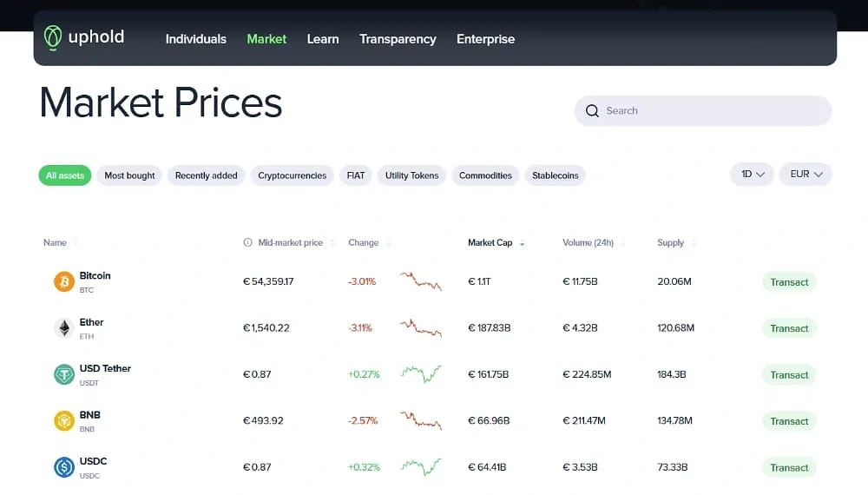Viewport: 868px width, 495px height.
Task: Click Ether market cap € 187.83B
Action: coord(490,328)
